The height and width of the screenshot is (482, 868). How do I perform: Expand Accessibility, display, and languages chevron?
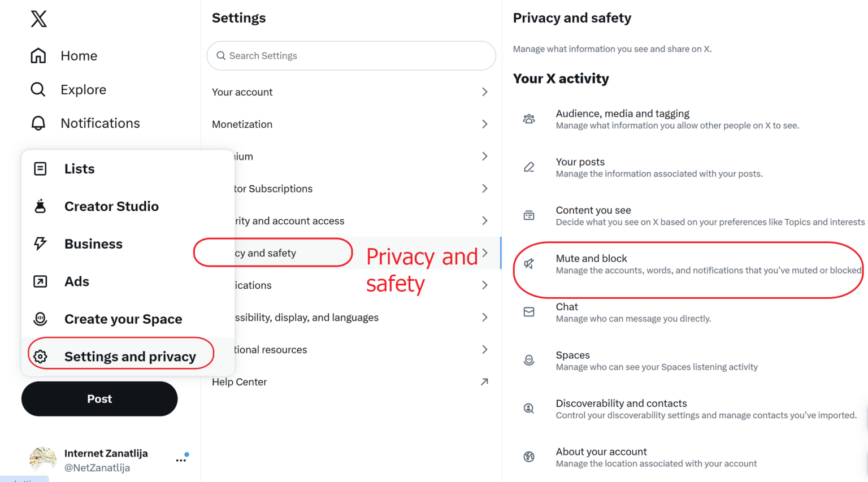click(484, 317)
